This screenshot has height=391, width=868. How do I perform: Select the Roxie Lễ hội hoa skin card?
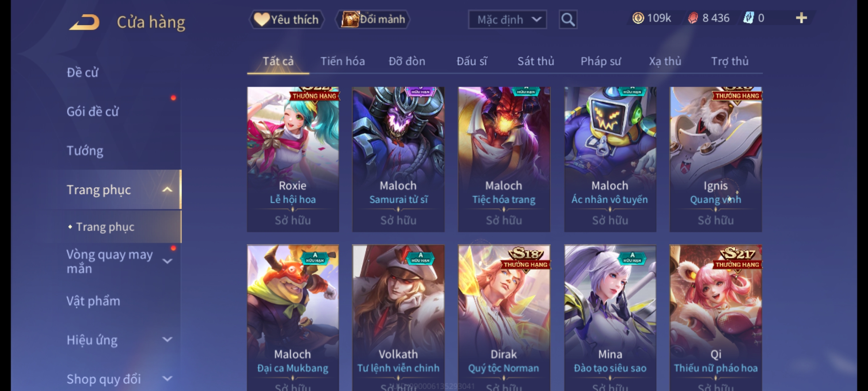293,159
